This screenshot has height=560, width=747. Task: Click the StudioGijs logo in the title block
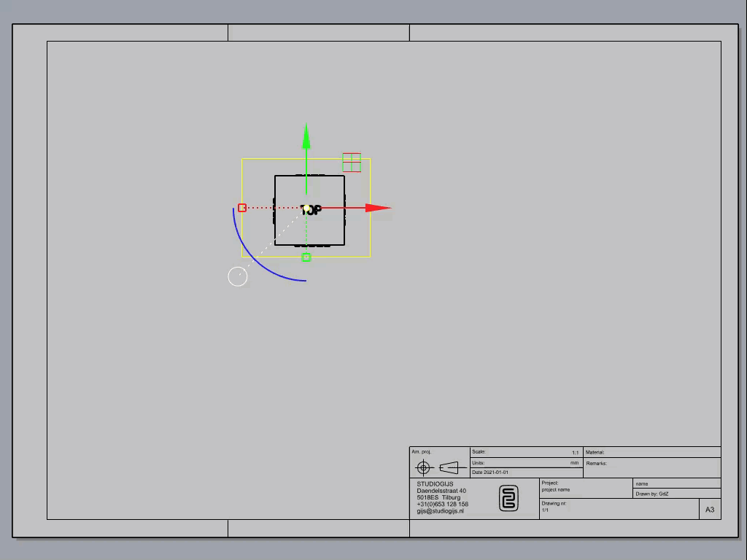point(508,497)
